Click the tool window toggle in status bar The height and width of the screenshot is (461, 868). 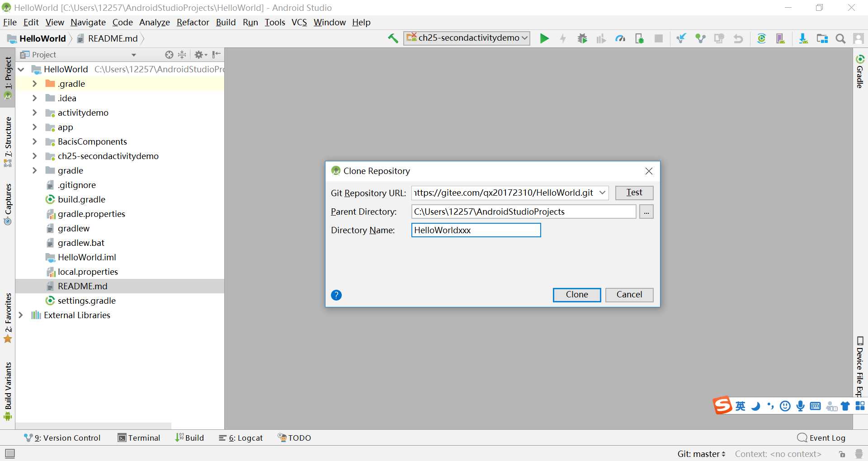point(10,453)
